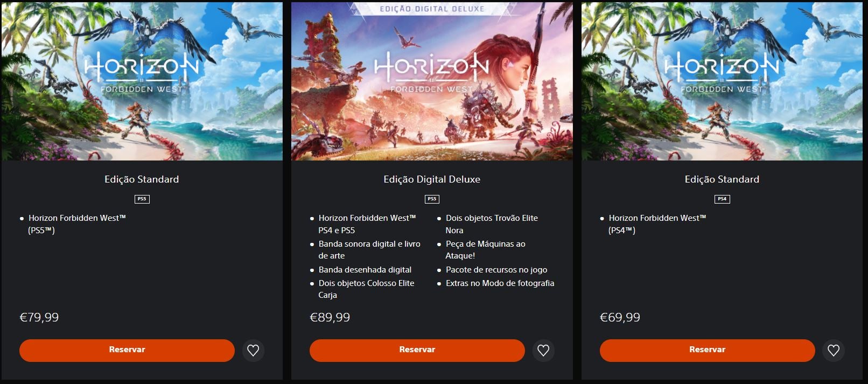Add PS5 Standard edition to wishlist heart
Viewport: 868px width, 384px height.
click(253, 351)
